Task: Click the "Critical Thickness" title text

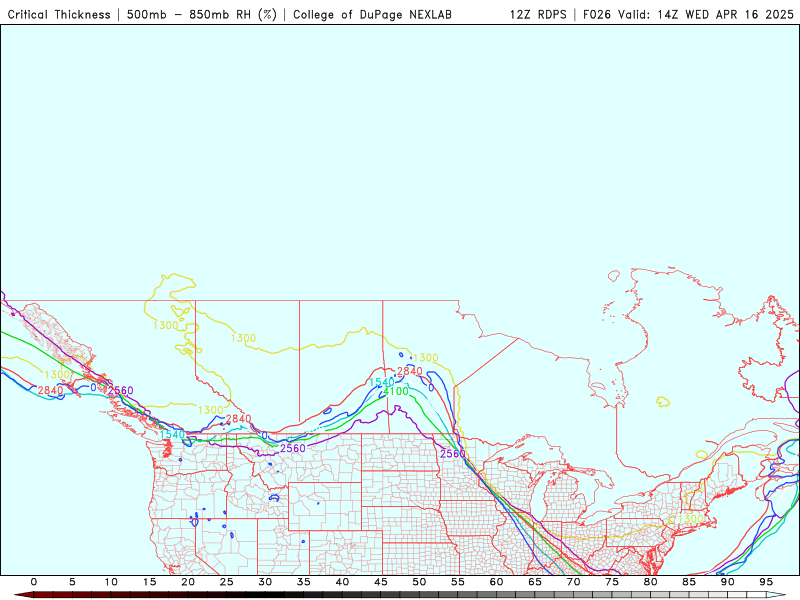Action: 59,14
